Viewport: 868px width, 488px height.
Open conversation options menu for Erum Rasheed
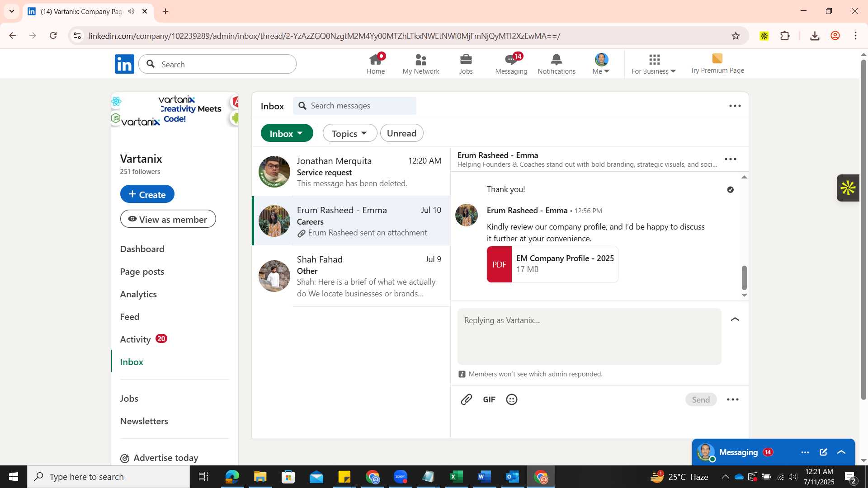click(x=731, y=159)
